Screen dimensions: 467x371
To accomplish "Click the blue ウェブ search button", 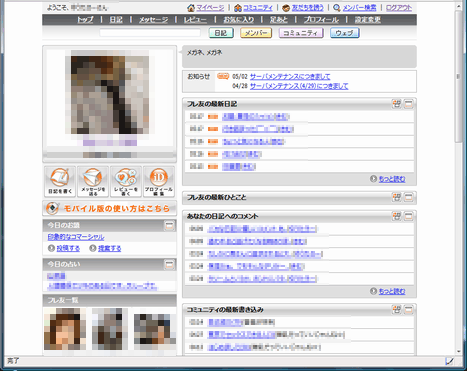I will click(x=345, y=33).
